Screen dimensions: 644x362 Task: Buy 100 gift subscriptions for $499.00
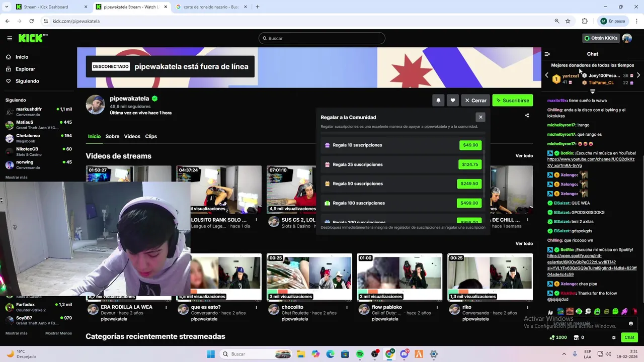469,203
